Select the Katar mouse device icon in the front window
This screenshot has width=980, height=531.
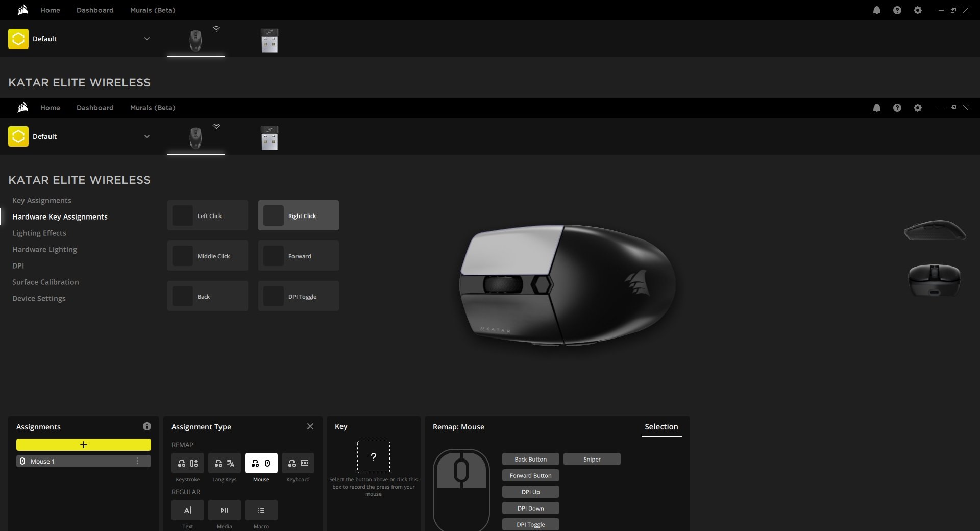pyautogui.click(x=195, y=138)
